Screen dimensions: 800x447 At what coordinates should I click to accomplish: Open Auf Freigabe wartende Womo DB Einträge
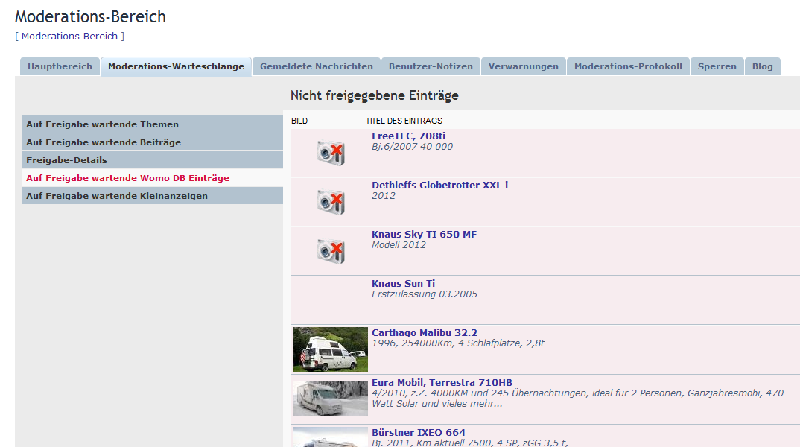(152, 178)
